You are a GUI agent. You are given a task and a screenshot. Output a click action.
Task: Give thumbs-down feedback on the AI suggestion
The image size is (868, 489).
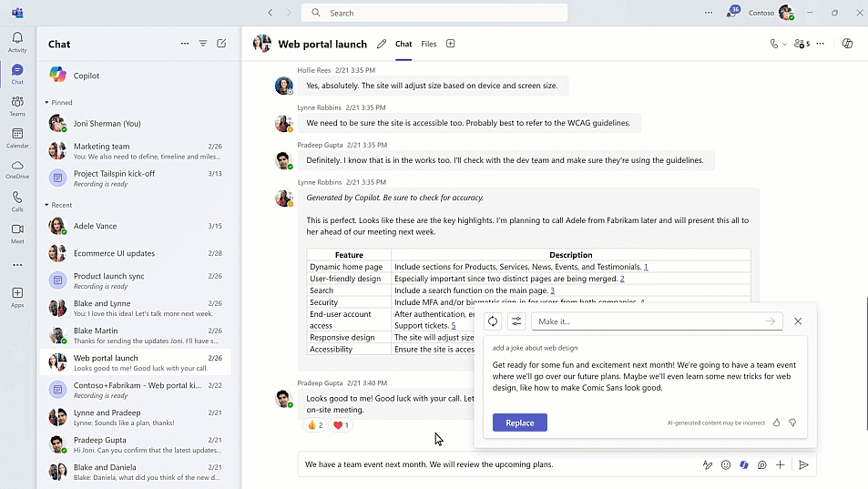coord(792,423)
